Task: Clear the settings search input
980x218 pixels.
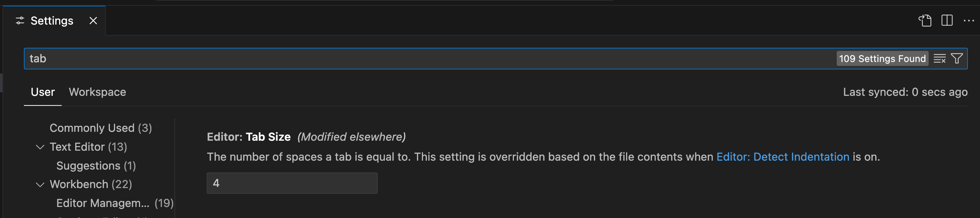Action: 939,58
